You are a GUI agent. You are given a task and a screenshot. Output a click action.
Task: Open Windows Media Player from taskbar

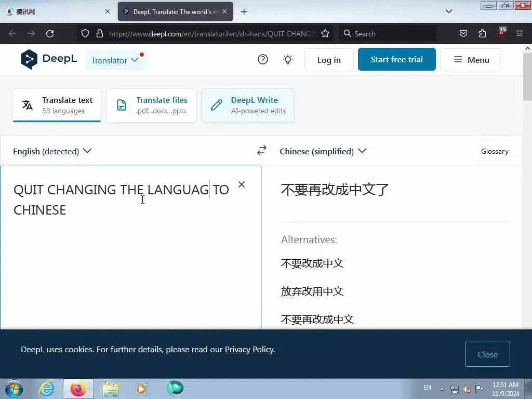click(x=142, y=389)
